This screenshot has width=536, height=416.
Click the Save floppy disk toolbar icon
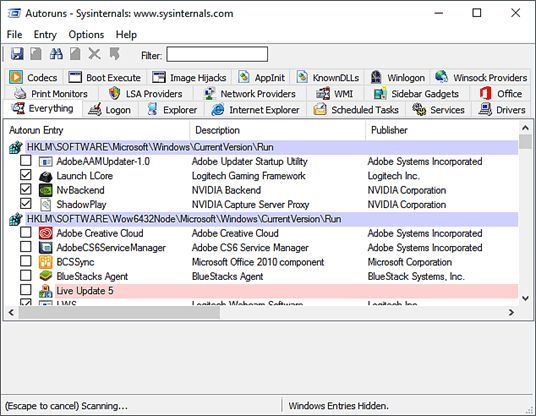[x=17, y=54]
